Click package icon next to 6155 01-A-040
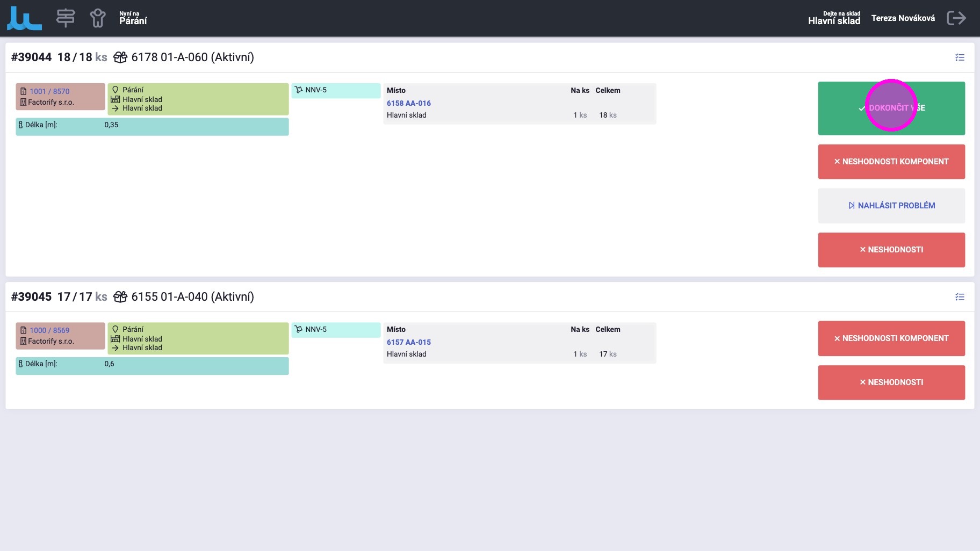 pyautogui.click(x=120, y=296)
